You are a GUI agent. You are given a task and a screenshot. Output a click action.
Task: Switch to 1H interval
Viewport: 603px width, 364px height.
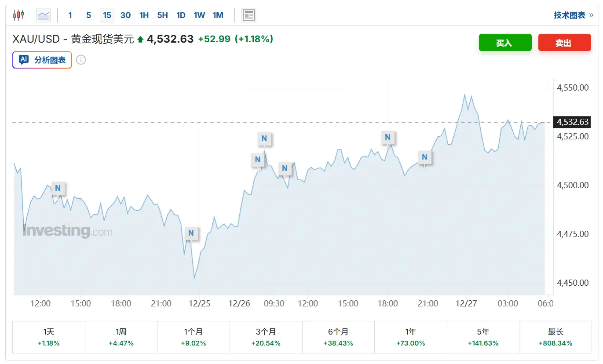coord(144,15)
